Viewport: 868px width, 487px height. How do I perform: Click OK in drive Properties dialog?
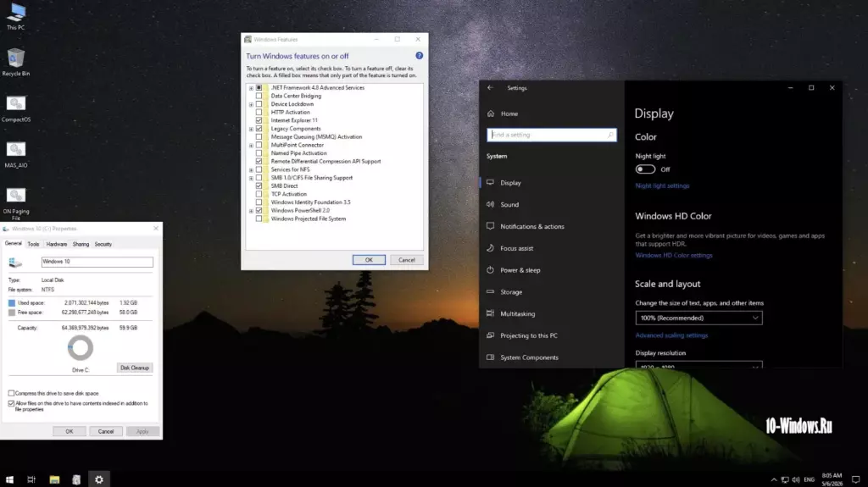pos(70,431)
